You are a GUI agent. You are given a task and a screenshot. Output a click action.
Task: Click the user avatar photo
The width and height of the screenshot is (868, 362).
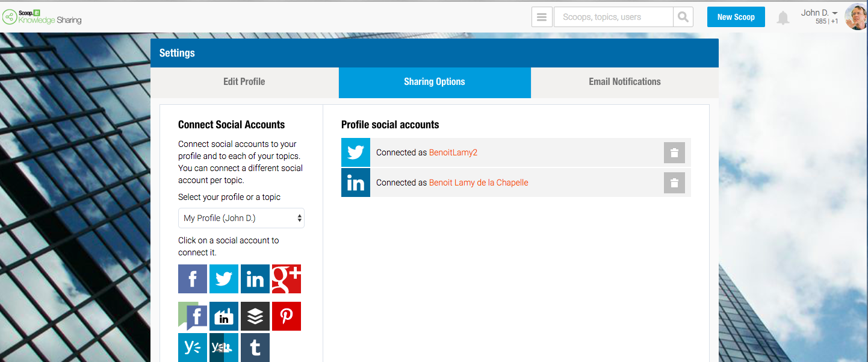pyautogui.click(x=856, y=17)
